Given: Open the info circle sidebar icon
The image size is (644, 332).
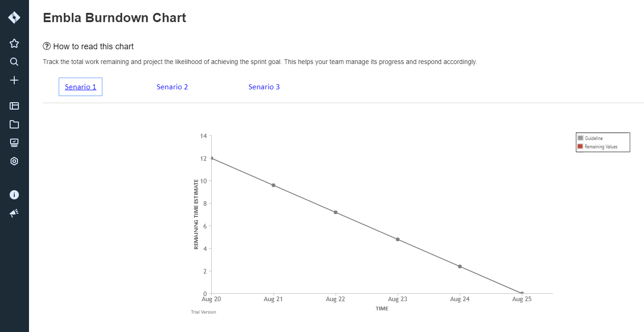Looking at the screenshot, I should pos(14,195).
